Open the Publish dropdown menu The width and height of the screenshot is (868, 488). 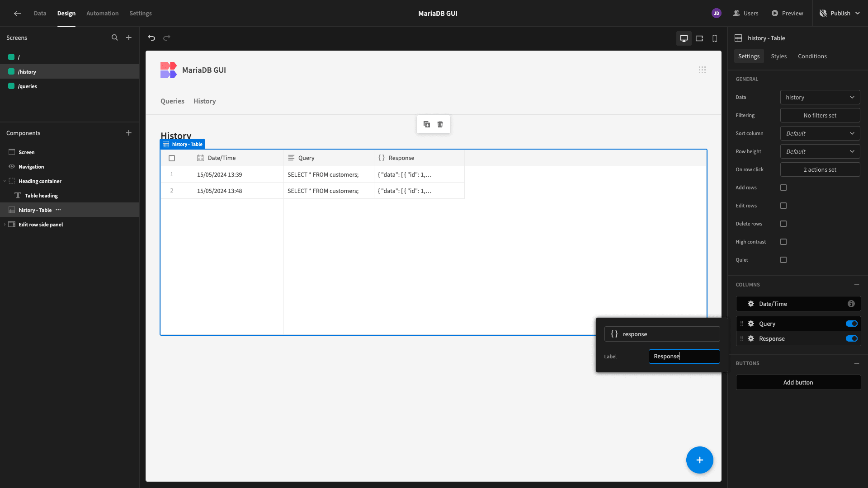[840, 13]
